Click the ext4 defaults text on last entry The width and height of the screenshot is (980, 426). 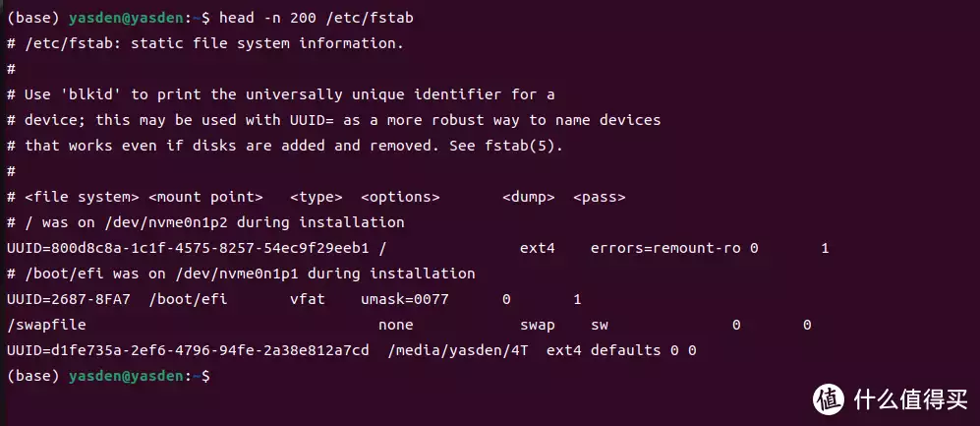tap(604, 350)
